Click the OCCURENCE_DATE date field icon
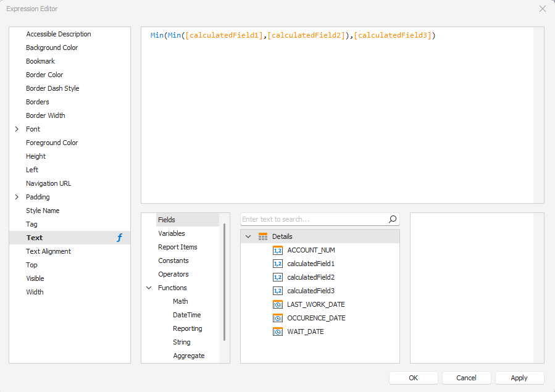The width and height of the screenshot is (555, 392). click(x=278, y=318)
